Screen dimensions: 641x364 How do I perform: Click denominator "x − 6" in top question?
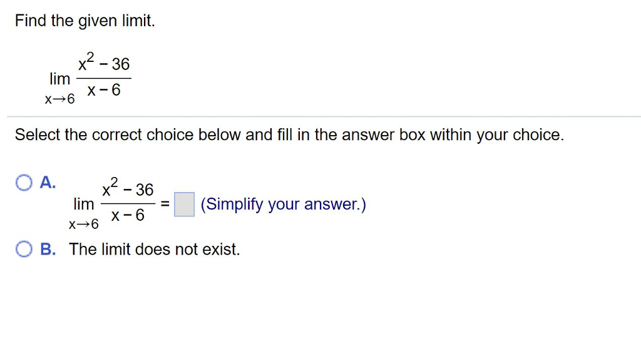(x=104, y=91)
